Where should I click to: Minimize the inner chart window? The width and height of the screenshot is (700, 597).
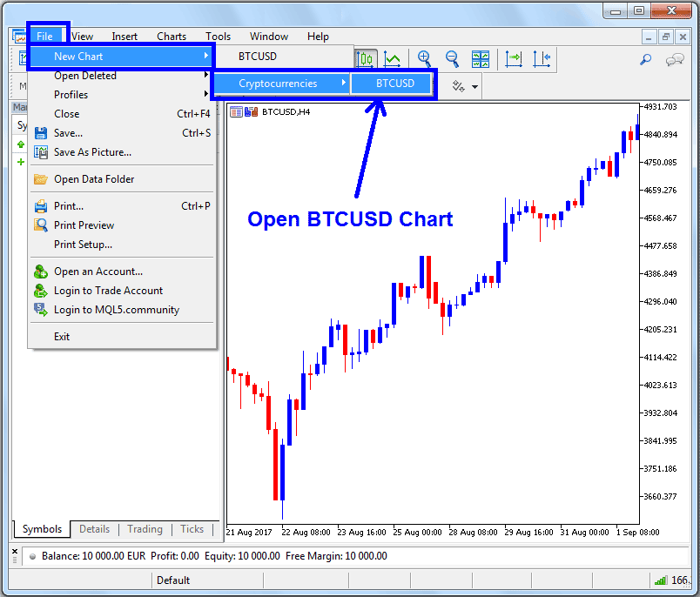coord(649,37)
